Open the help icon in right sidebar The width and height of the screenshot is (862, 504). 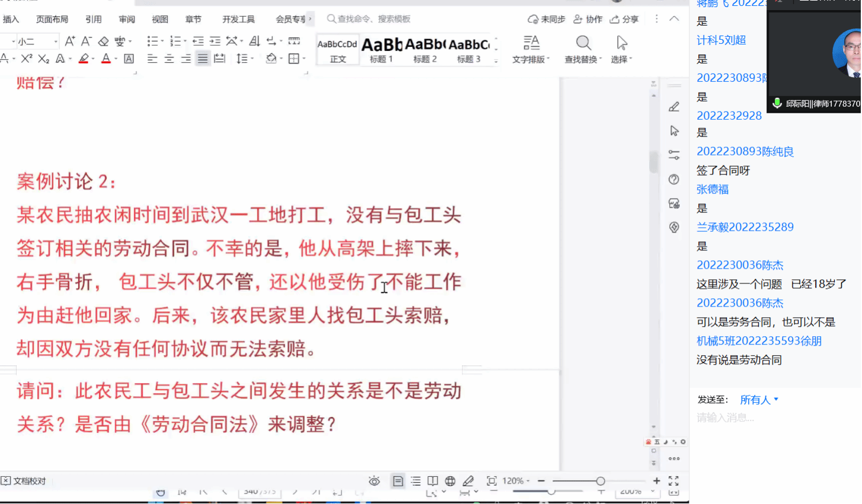673,180
